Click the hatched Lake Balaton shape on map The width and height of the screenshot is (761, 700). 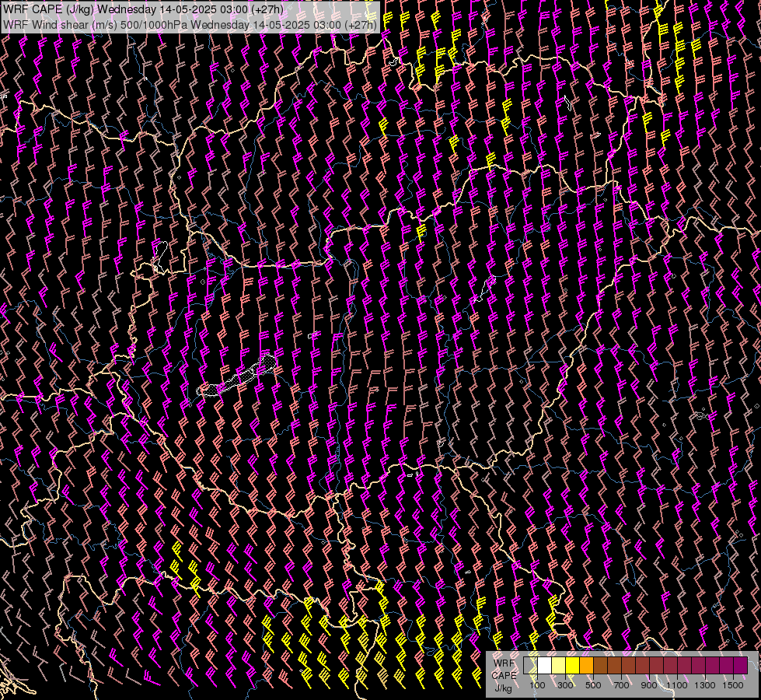point(238,376)
